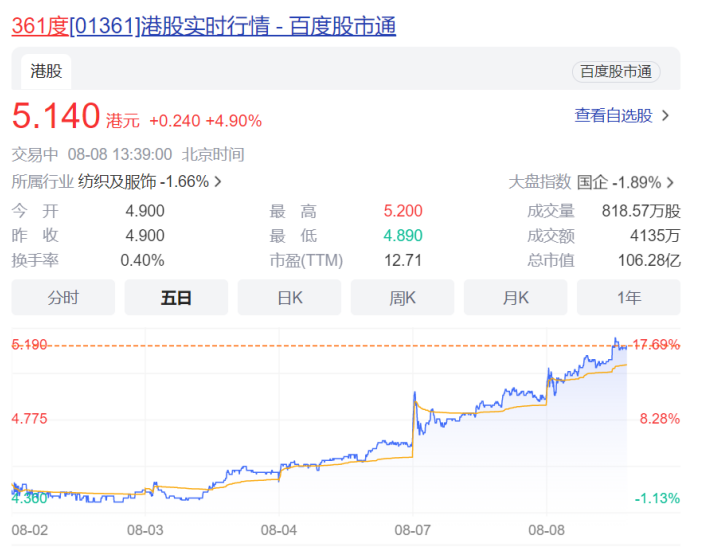
Task: Click the 08-02 date marker
Action: pyautogui.click(x=30, y=530)
